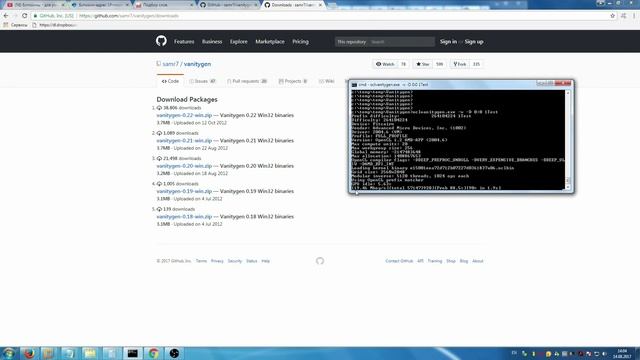Open the Blog footer link
The height and width of the screenshot is (360, 640).
(464, 261)
